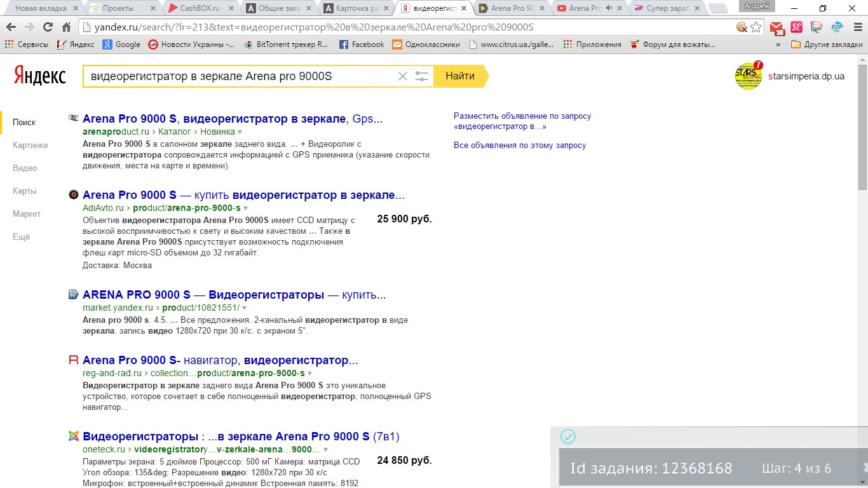Open Arena Pro 9000 S arenaproduct.ru result title
868x488 pixels.
(233, 119)
